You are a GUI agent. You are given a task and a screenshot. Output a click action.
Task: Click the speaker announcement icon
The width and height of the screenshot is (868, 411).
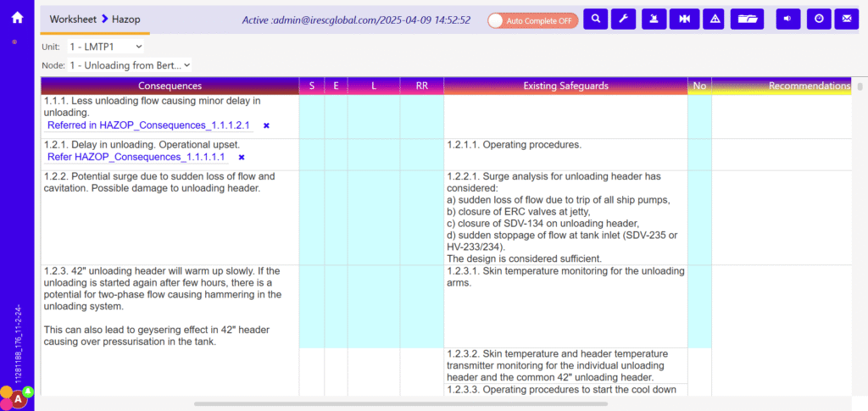787,19
